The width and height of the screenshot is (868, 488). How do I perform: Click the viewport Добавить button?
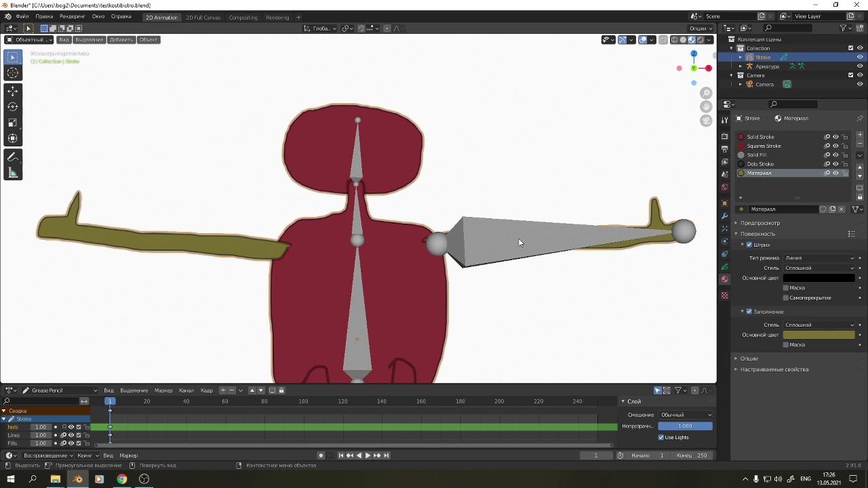[x=121, y=39]
